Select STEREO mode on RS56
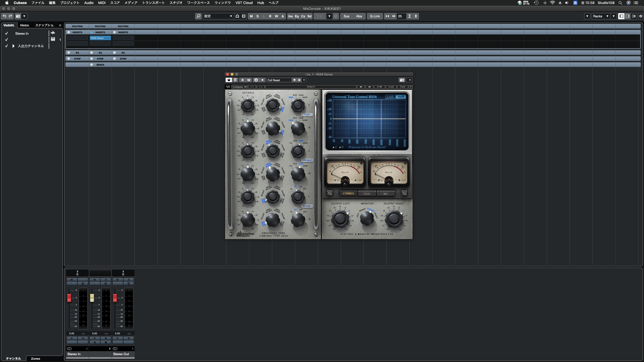Viewport: 644px width, 362px height. tap(348, 193)
